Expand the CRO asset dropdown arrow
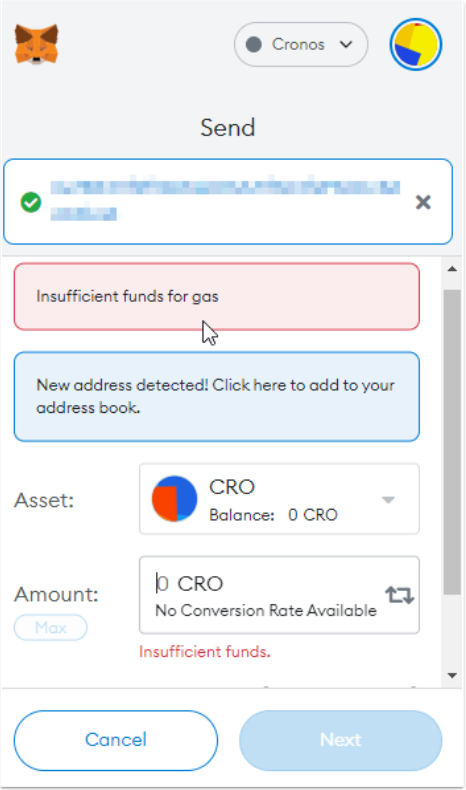Image resolution: width=466 pixels, height=790 pixels. [388, 500]
